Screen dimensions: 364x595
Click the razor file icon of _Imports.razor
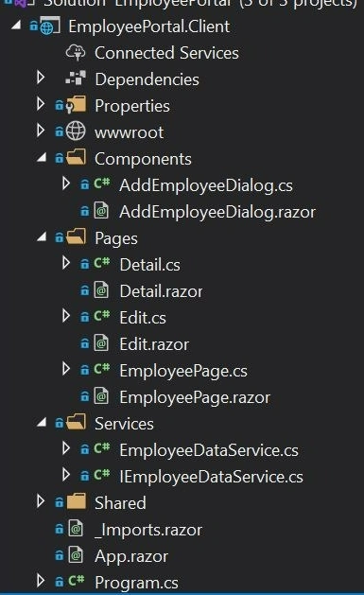[x=76, y=528]
